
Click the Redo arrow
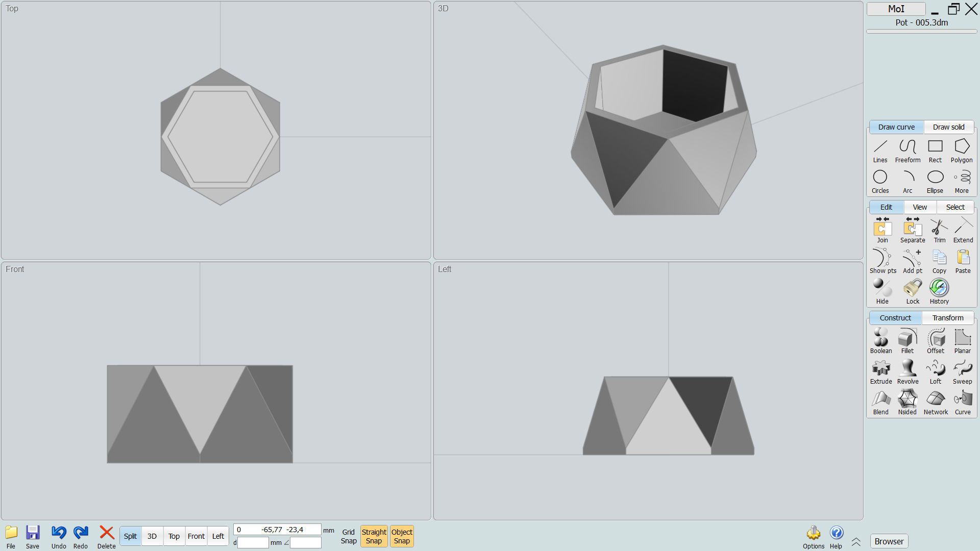(x=81, y=537)
